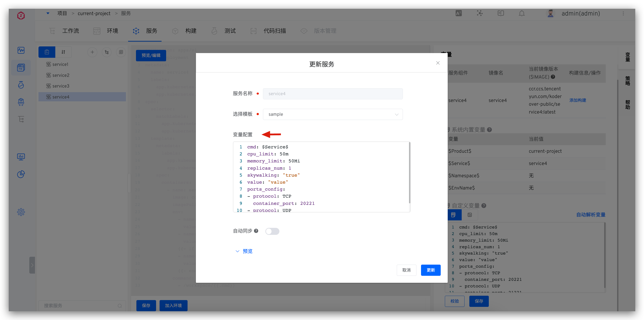This screenshot has width=644, height=320.
Task: Expand the collapsed left sidebar arrow
Action: pos(32,265)
